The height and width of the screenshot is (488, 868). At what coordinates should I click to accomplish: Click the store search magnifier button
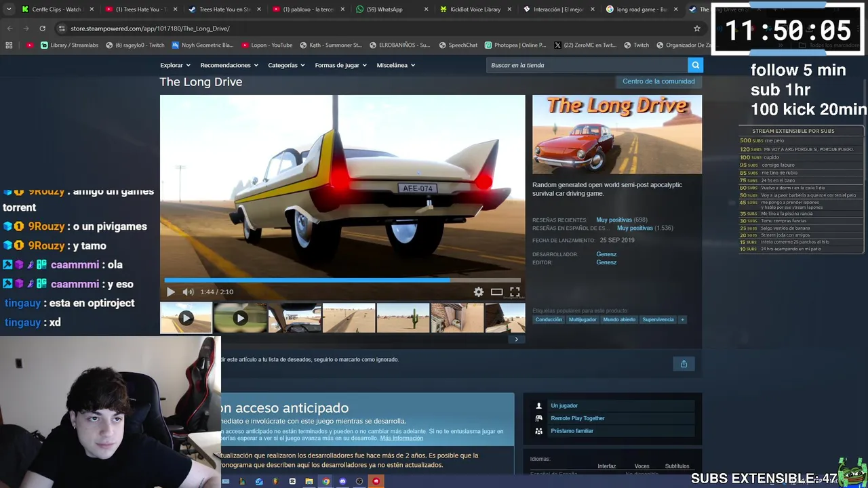coord(695,65)
